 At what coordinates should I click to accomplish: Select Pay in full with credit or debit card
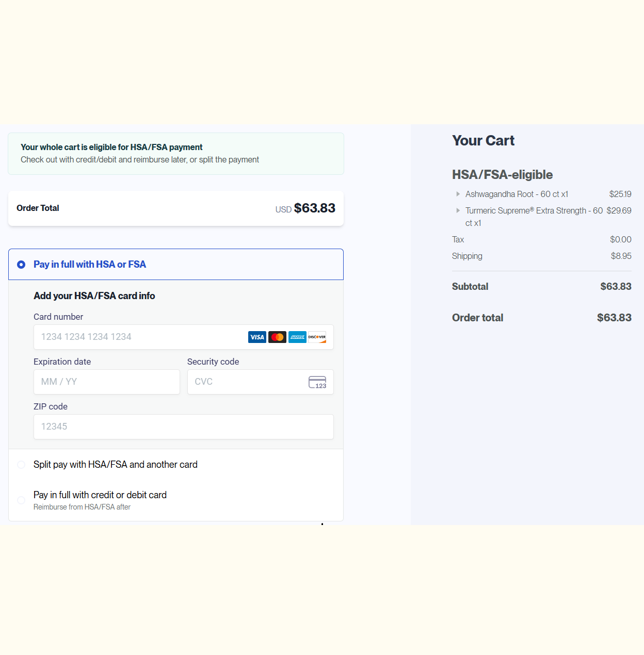[21, 500]
